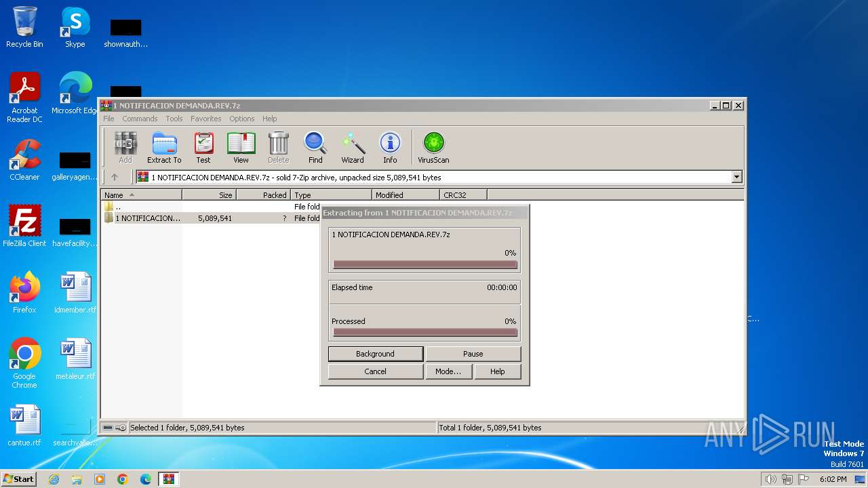Click the file extraction progress bar
868x488 pixels.
pos(425,265)
